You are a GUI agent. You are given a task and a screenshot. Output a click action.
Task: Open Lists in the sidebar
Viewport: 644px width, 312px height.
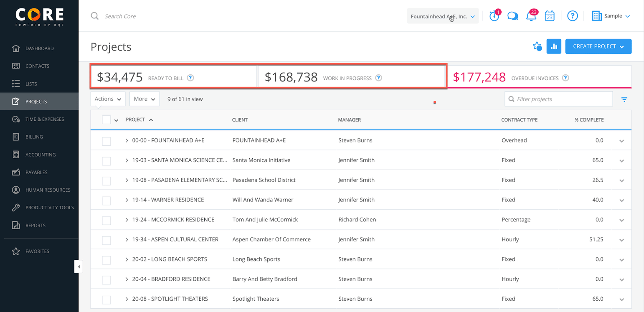pyautogui.click(x=39, y=84)
